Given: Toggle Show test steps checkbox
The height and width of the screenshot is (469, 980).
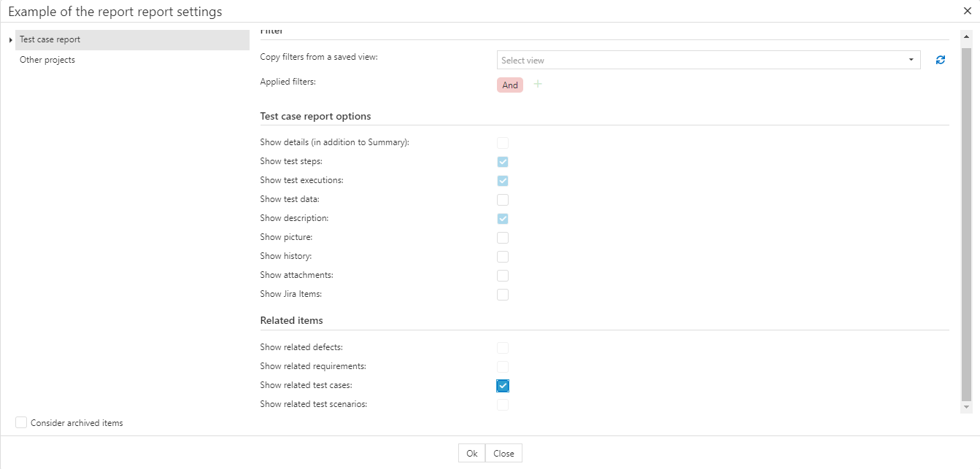Looking at the screenshot, I should pos(503,162).
